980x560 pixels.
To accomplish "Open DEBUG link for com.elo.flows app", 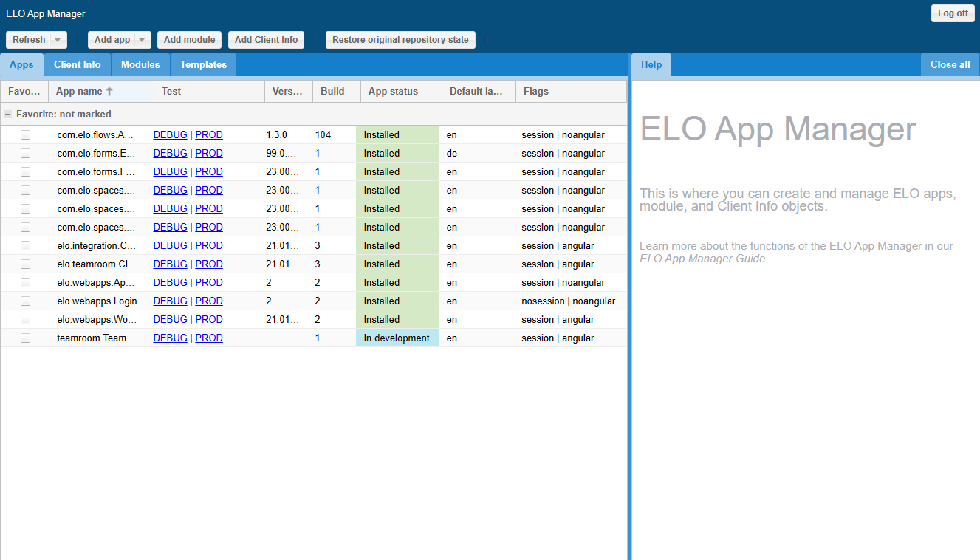I will [x=170, y=135].
